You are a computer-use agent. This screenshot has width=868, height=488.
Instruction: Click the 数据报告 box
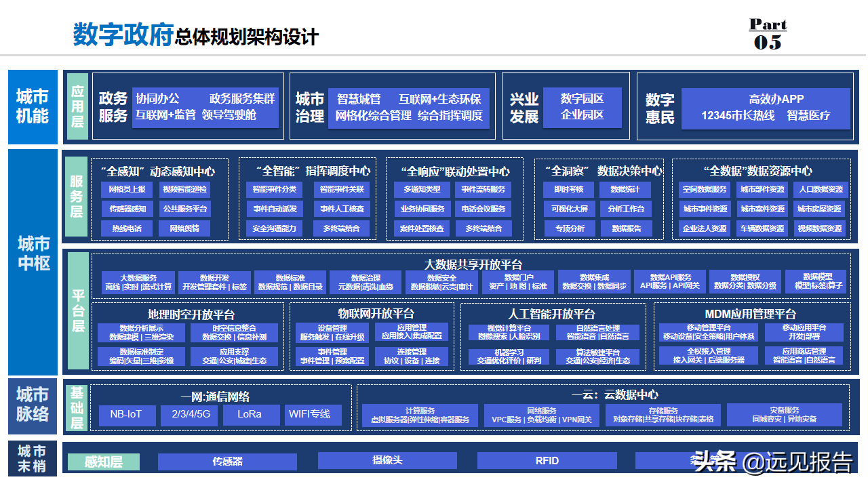[x=626, y=228]
